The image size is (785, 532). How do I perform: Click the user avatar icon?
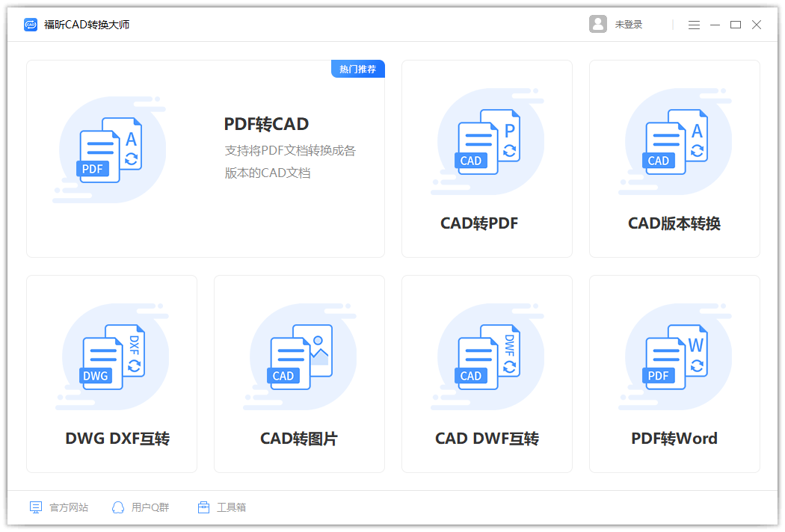(x=597, y=23)
